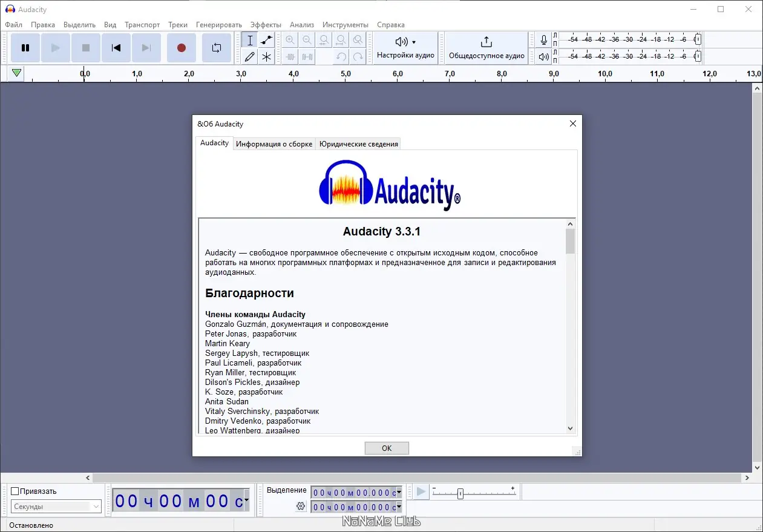This screenshot has width=763, height=532.
Task: Open the Треки menu
Action: [178, 25]
